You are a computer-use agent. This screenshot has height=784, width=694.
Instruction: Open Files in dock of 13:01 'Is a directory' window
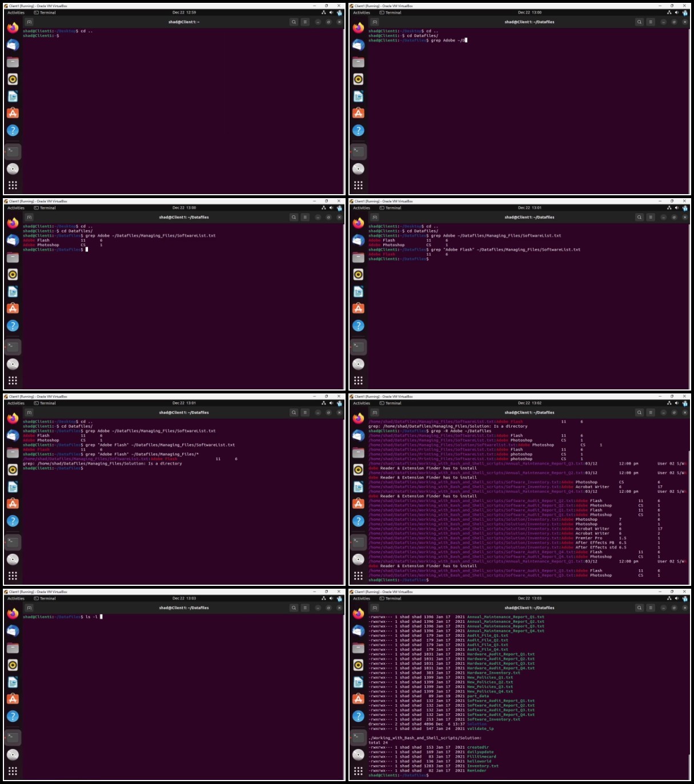coord(13,453)
